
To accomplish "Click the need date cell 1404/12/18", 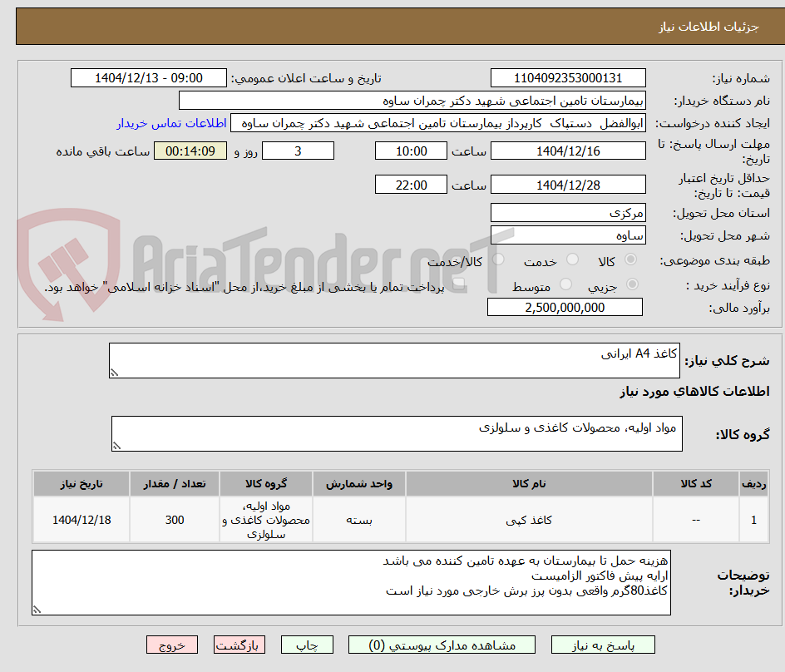I will (81, 521).
